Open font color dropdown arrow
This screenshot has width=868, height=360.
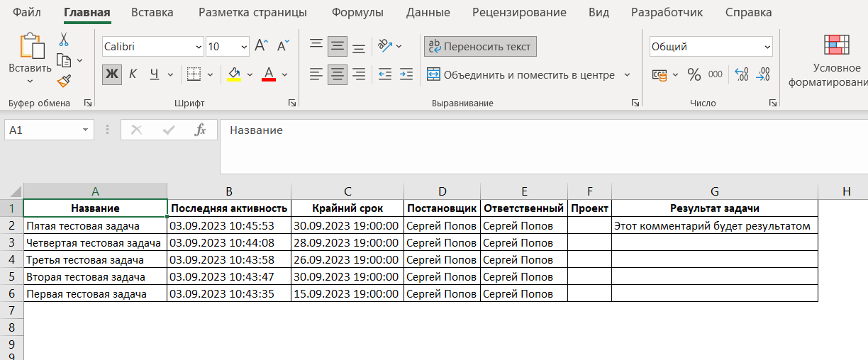[x=285, y=74]
